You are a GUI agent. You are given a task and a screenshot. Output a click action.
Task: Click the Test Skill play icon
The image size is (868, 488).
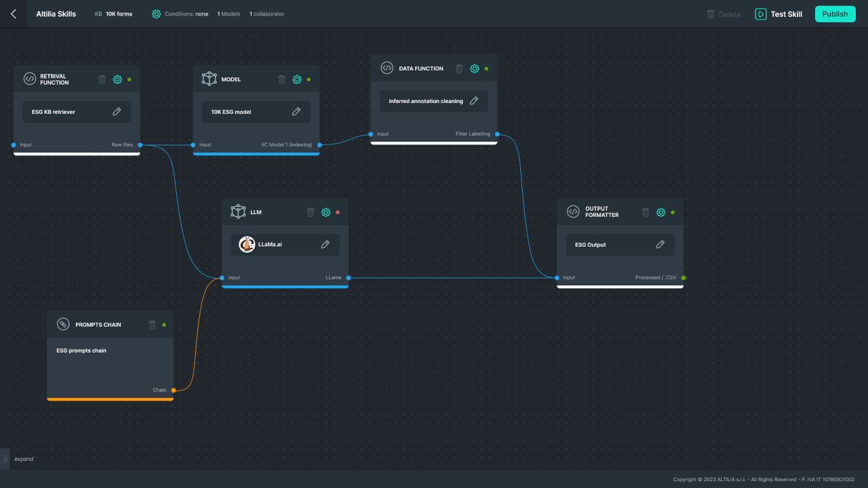(x=761, y=14)
